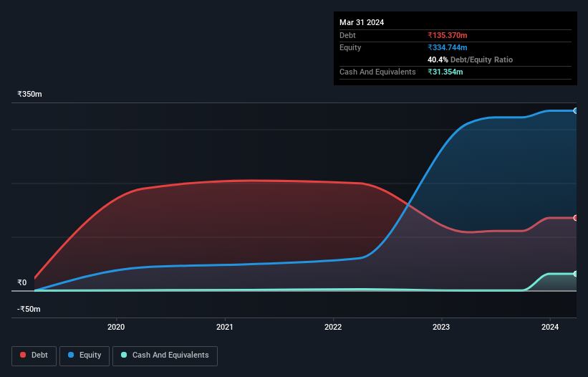Screen dimensions: 588x377
Task: Toggle the Debt legend button
Action: pos(34,355)
